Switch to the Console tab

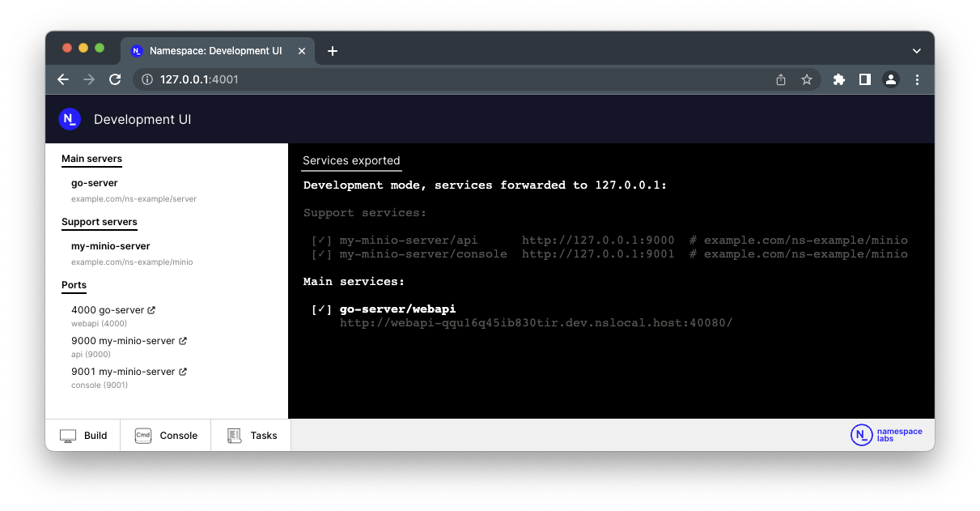click(167, 436)
